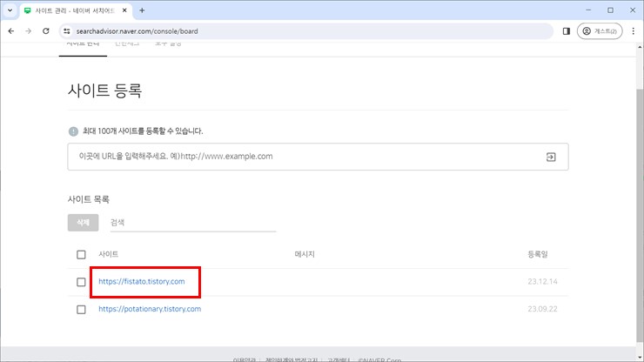Check the potationary.tistory.com row checkbox

81,310
